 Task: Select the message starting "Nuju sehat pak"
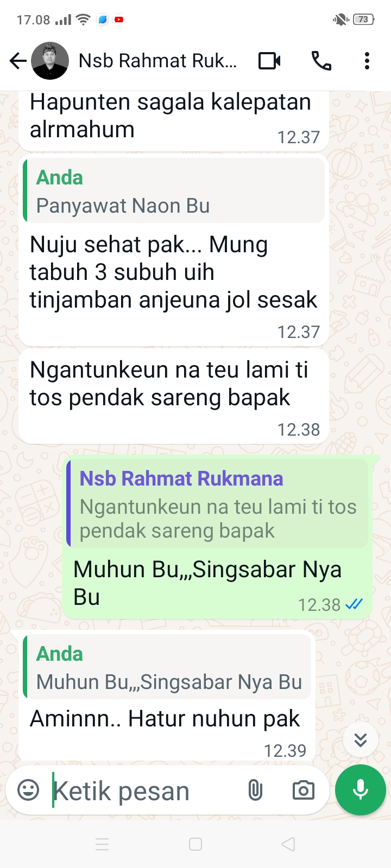173,272
